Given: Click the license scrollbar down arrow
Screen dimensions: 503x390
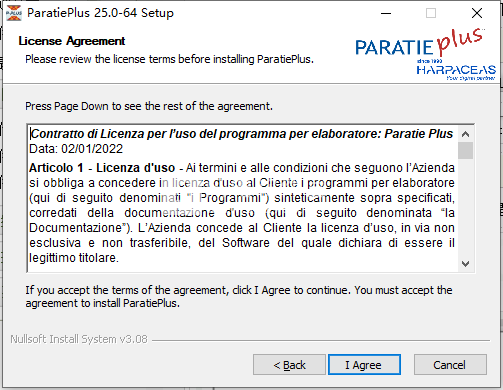Looking at the screenshot, I should click(466, 264).
